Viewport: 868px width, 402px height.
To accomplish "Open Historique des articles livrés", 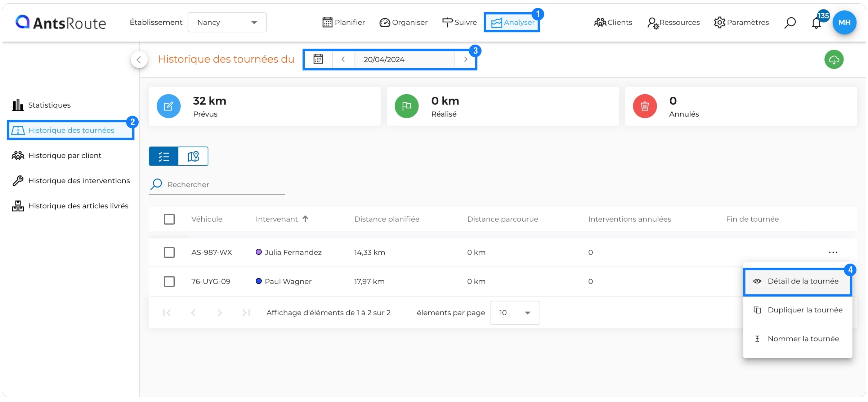I will click(70, 206).
